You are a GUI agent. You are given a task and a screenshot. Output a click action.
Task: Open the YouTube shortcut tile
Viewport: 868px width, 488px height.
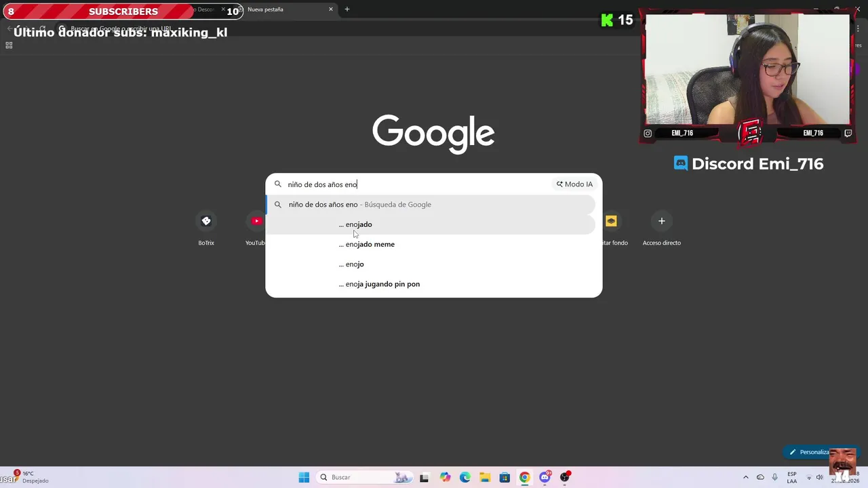click(256, 221)
